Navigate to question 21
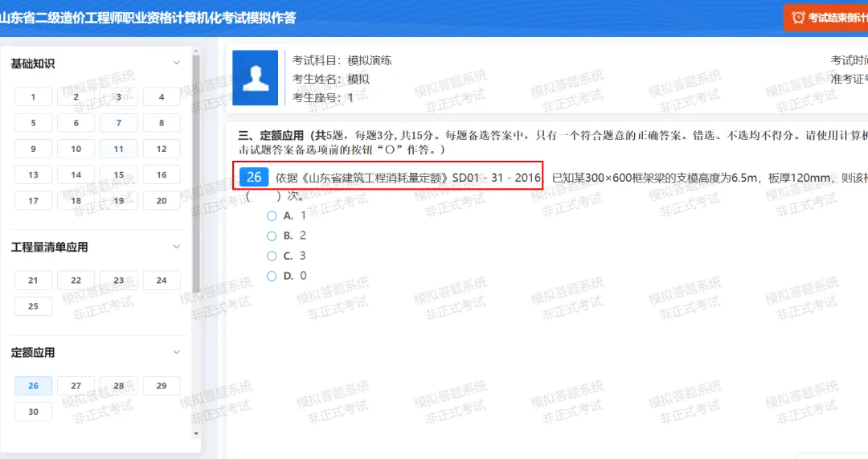Screen dimensions: 868x459 33,281
